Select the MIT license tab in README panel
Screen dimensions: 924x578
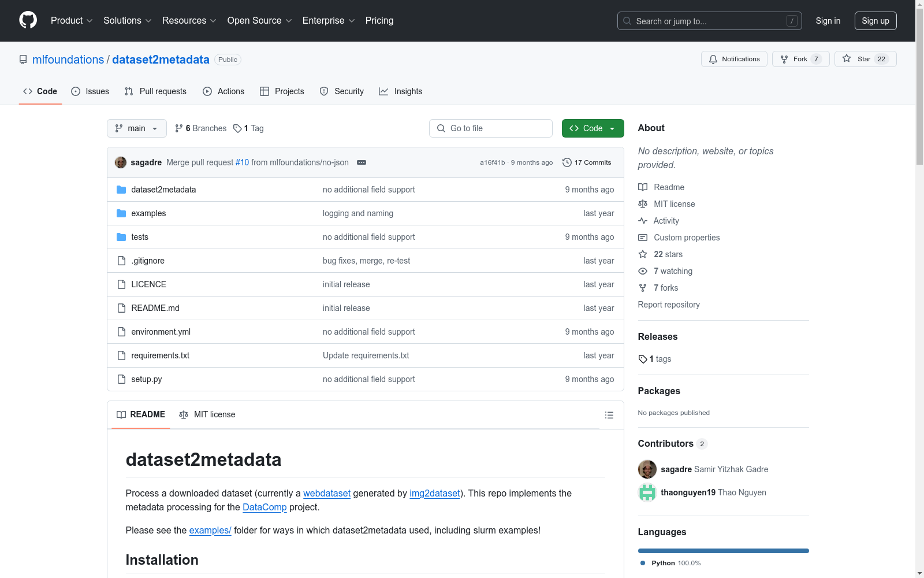(x=207, y=414)
